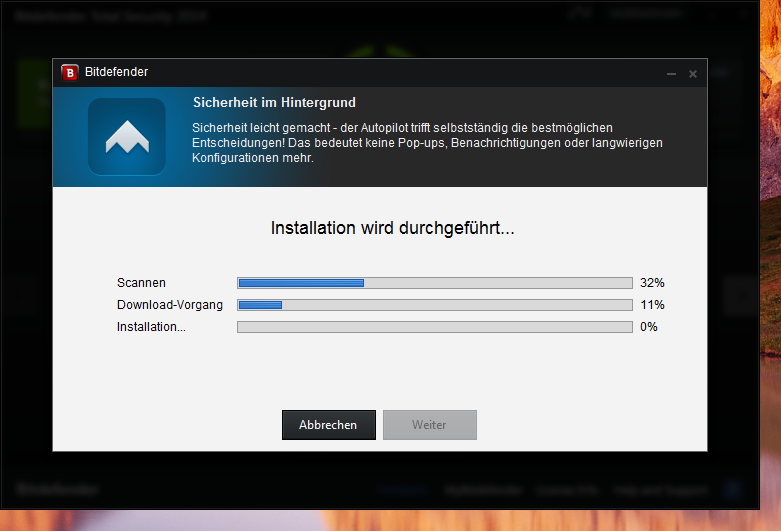The width and height of the screenshot is (781, 531).
Task: Click the 'Installation wird durchgeführt...' title
Action: click(392, 228)
